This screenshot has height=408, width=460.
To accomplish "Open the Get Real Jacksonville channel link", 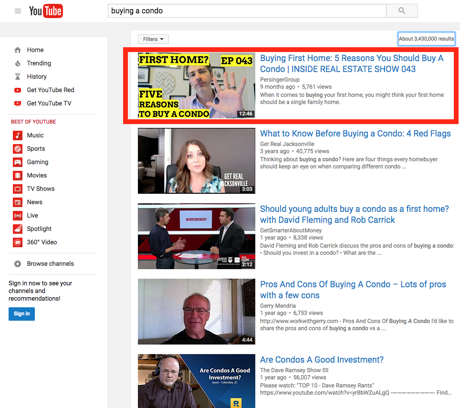I will pos(287,144).
